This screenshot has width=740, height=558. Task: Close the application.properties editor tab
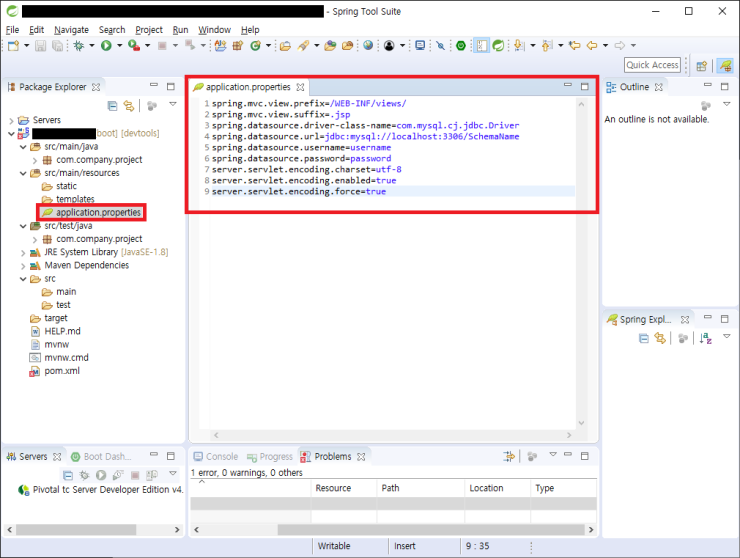coord(300,87)
